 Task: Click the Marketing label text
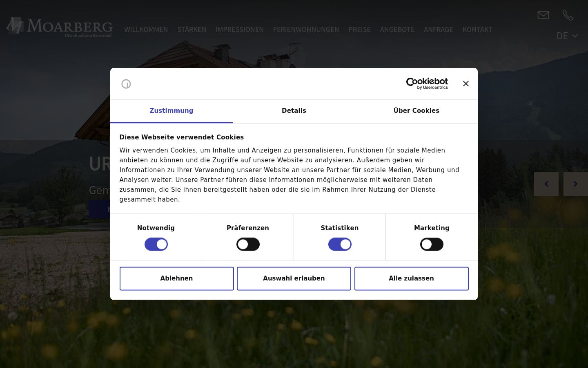click(432, 228)
